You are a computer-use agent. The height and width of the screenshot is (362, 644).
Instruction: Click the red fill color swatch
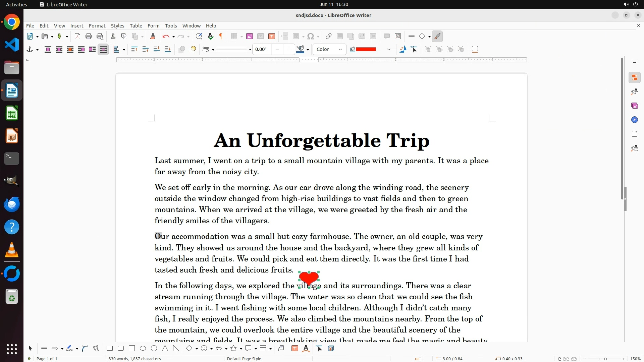tap(366, 50)
